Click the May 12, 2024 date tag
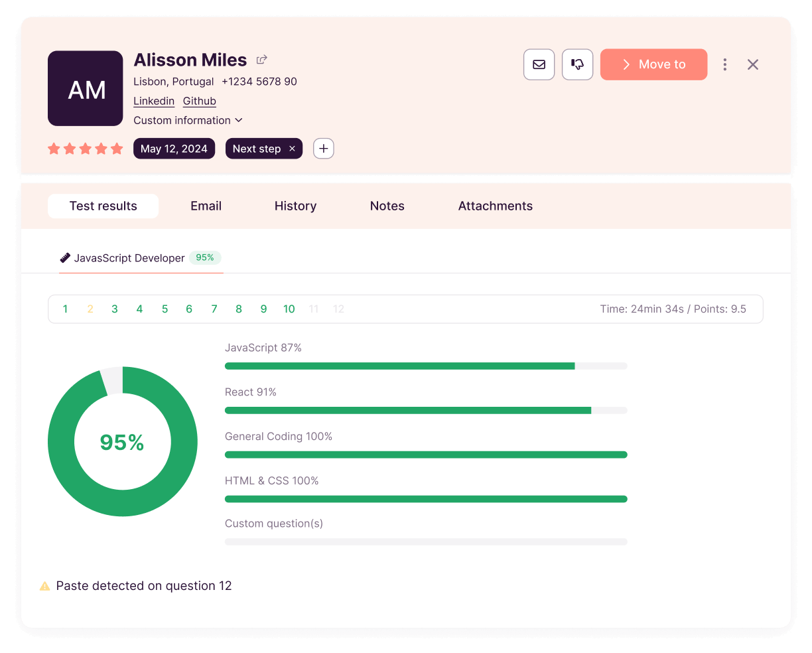This screenshot has height=653, width=812. (x=174, y=149)
